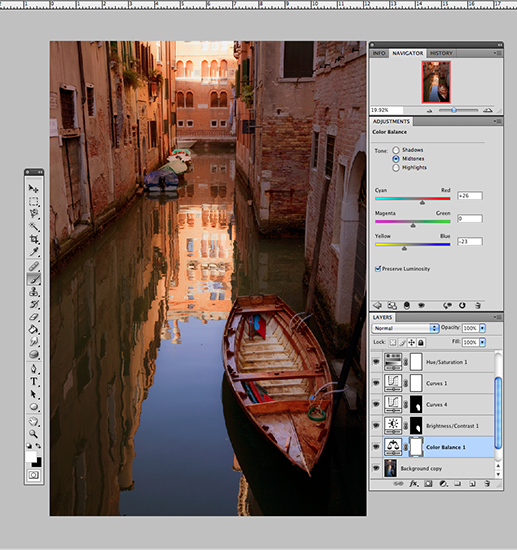The width and height of the screenshot is (517, 550).
Task: Click the Layers panel tab
Action: click(x=382, y=317)
